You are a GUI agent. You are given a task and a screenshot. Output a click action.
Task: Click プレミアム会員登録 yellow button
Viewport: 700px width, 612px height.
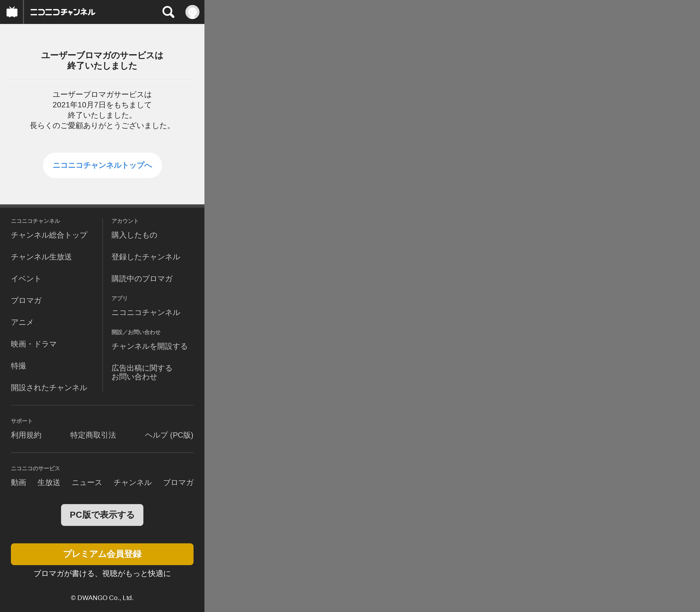(x=102, y=554)
